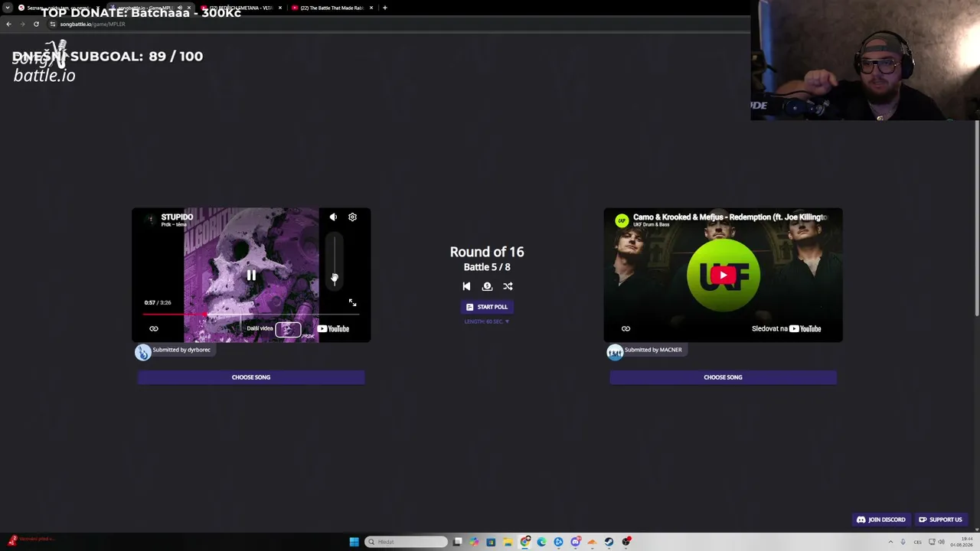The width and height of the screenshot is (980, 551).
Task: Choose the song submitted by dyrborec
Action: 251,377
